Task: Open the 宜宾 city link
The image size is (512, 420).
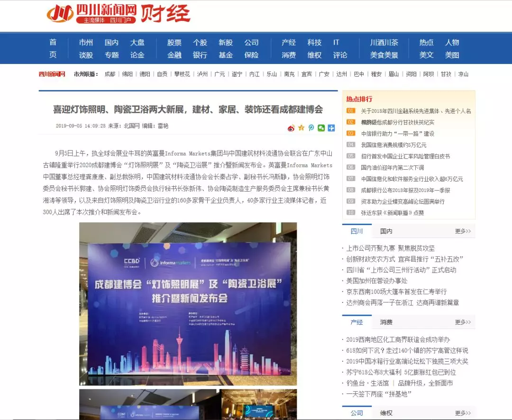Action: click(x=307, y=74)
